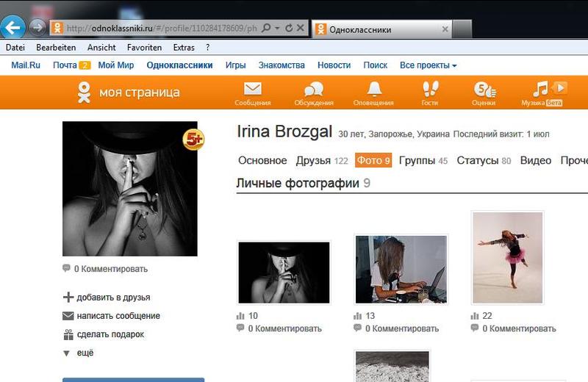Open the Мой Мир link
The width and height of the screenshot is (588, 382).
pos(116,65)
